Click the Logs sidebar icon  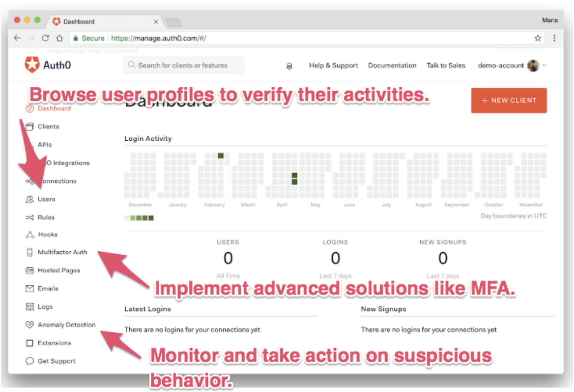click(x=29, y=307)
